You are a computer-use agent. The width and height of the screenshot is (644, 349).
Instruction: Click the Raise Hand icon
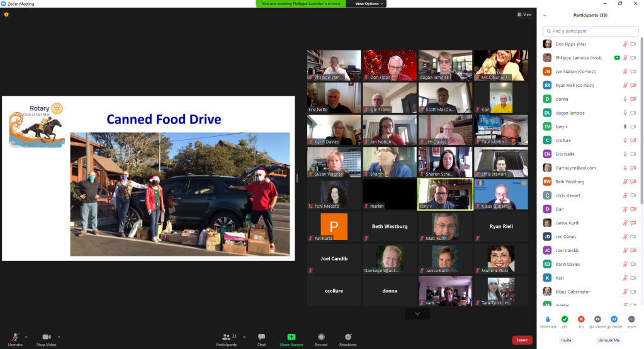[x=548, y=319]
